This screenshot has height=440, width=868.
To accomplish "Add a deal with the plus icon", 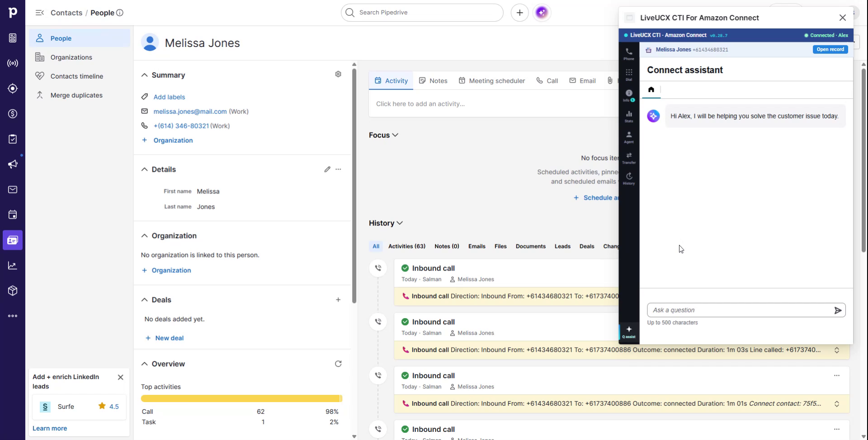I will [x=338, y=300].
